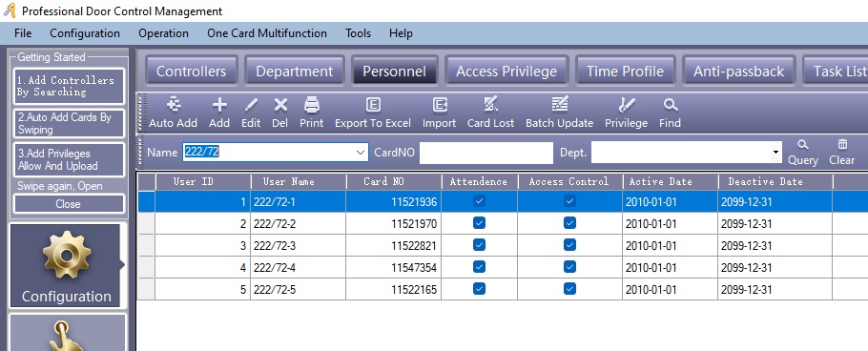Switch to the Anti-passback tab
868x351 pixels.
click(x=739, y=71)
